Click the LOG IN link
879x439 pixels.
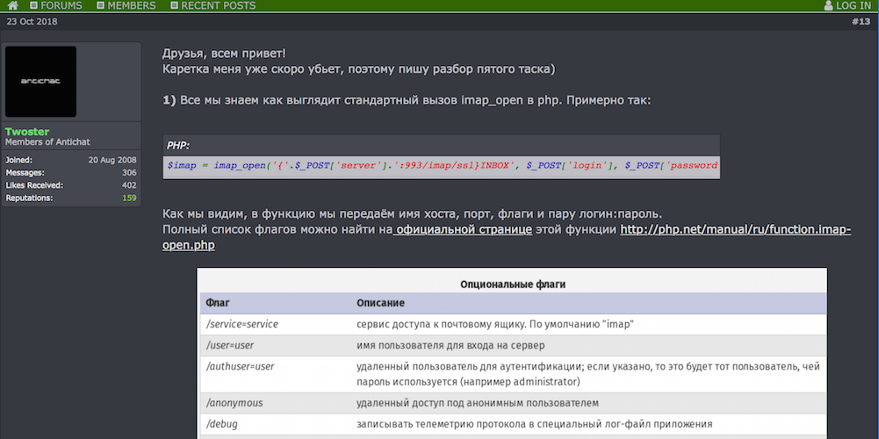tap(853, 6)
